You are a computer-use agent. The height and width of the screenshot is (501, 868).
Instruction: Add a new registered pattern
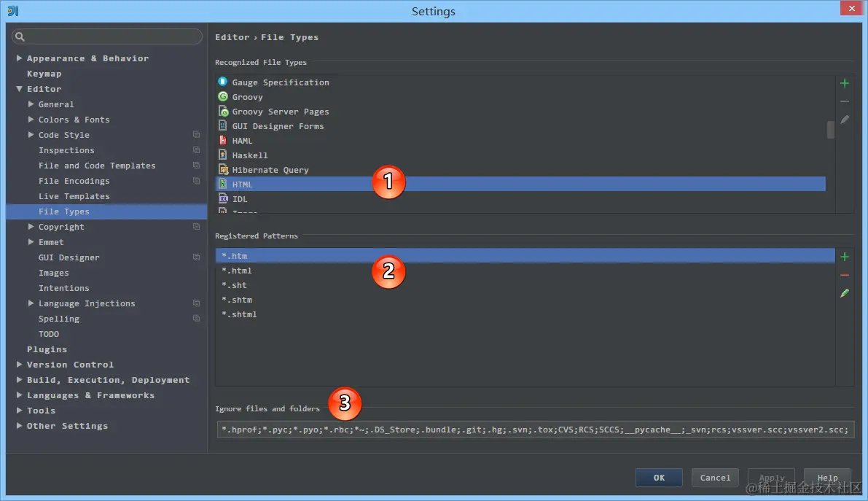pos(844,256)
